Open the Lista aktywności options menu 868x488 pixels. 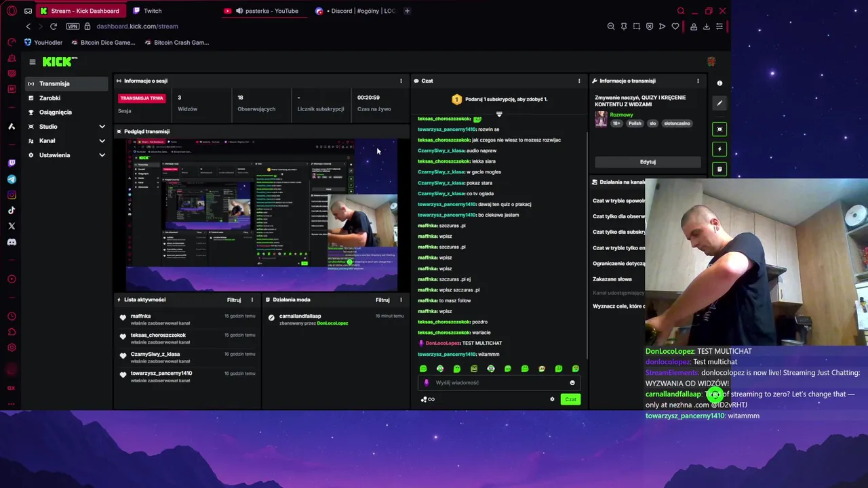[252, 300]
